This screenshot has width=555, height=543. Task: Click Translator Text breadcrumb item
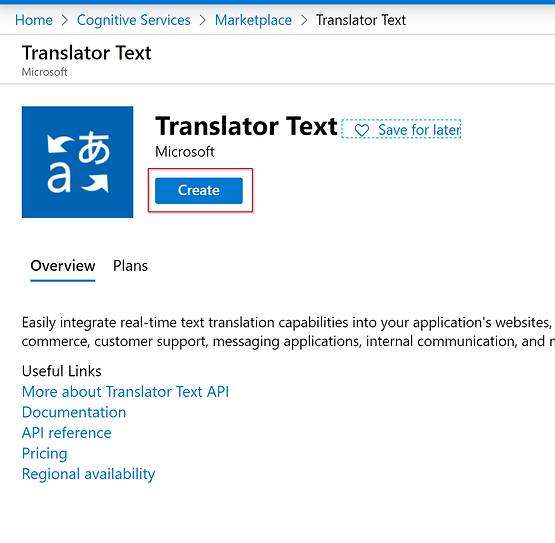pos(361,20)
